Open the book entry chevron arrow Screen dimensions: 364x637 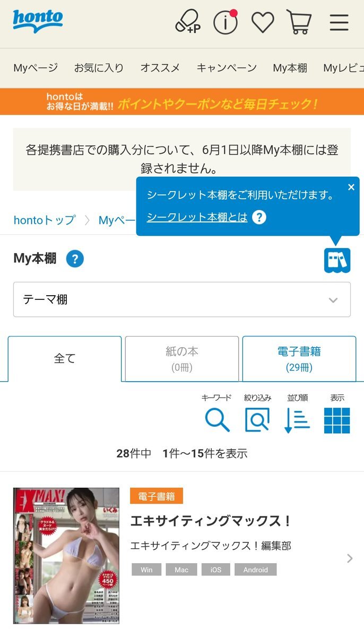click(x=350, y=558)
